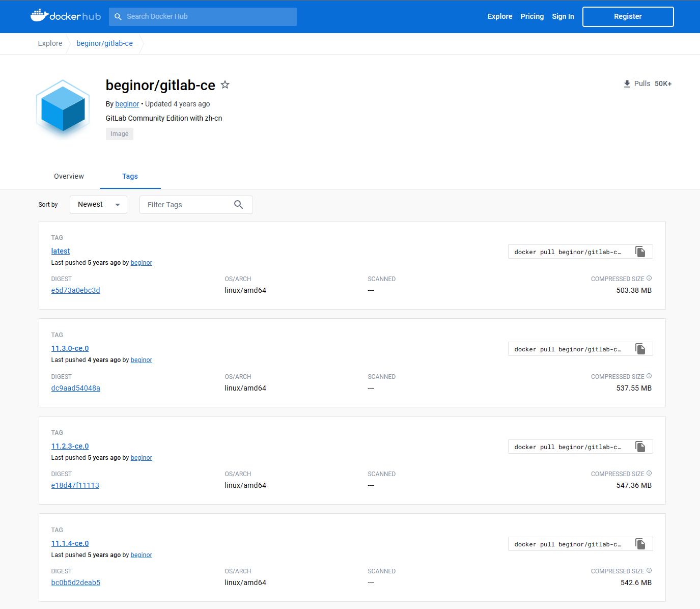700x609 pixels.
Task: Click the 503.38 MB size value
Action: (634, 290)
